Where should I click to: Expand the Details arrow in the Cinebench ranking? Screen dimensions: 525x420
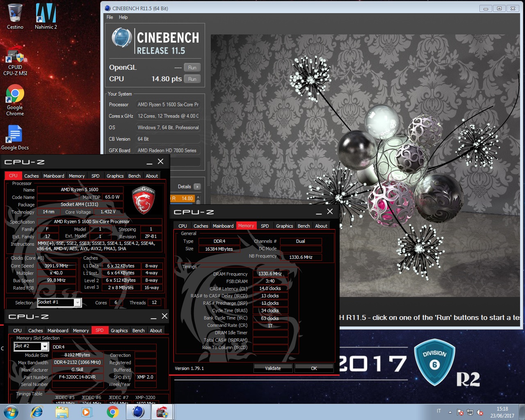click(x=197, y=187)
